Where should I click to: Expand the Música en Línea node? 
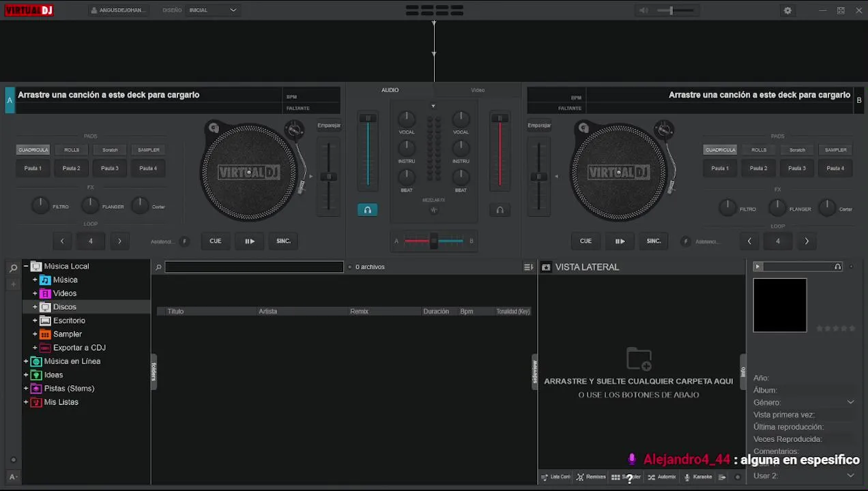pyautogui.click(x=26, y=361)
